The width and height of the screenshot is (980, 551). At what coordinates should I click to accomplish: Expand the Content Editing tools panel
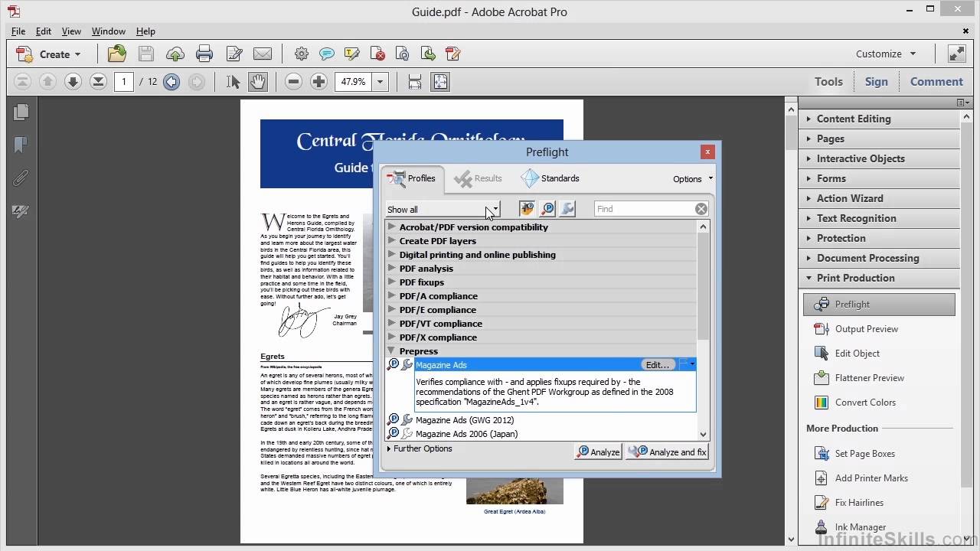(879, 119)
